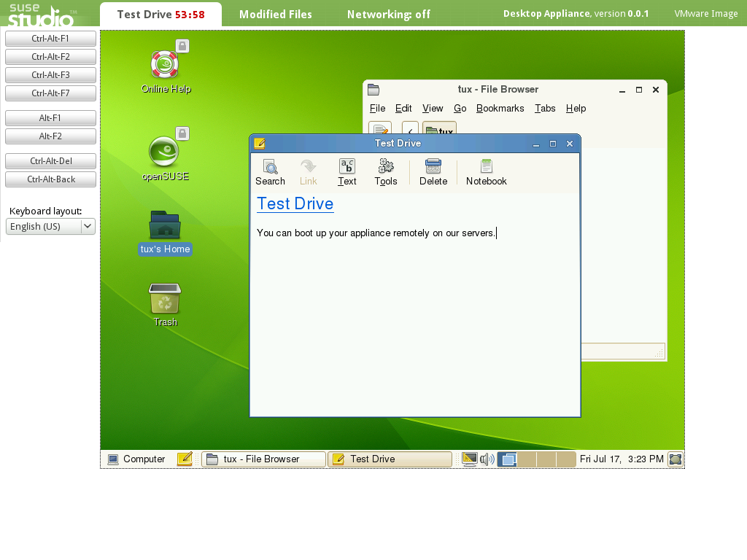Toggle the Networking: off tab
The image size is (747, 560).
(388, 15)
